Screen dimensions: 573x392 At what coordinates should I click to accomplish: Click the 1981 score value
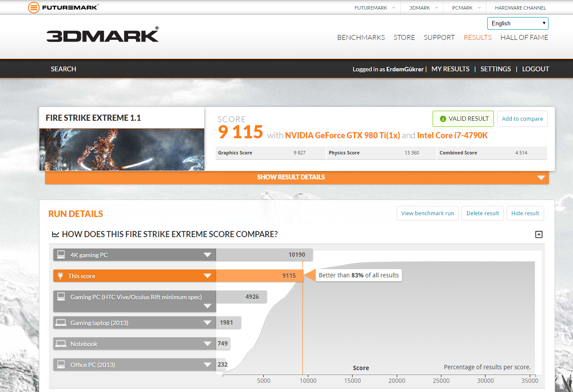(x=227, y=323)
